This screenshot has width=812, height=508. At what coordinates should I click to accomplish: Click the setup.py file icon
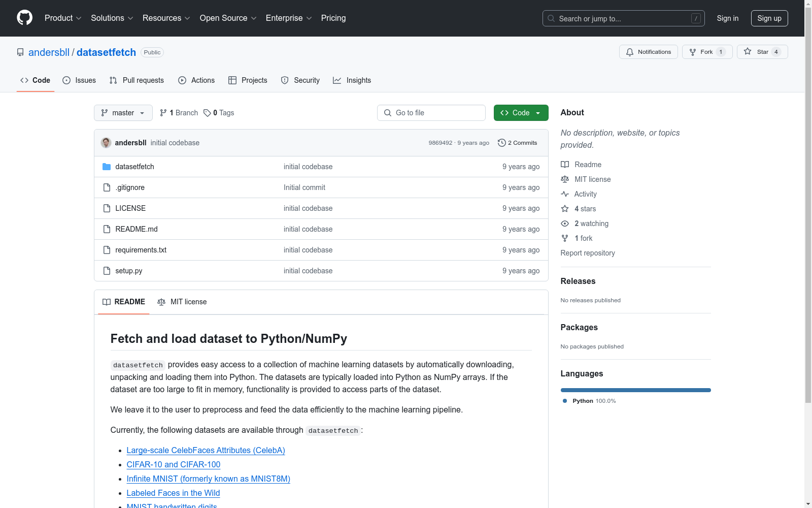(107, 271)
